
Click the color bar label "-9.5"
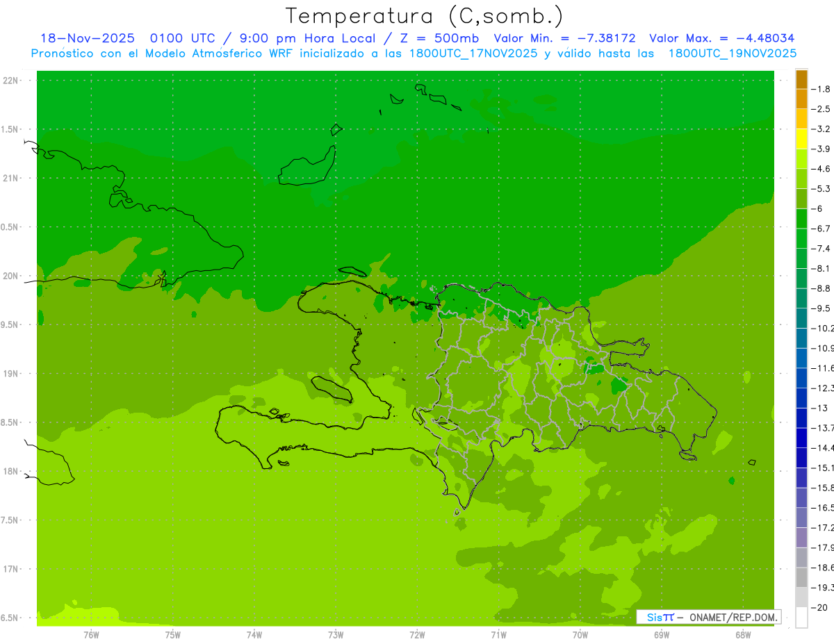[x=822, y=308]
